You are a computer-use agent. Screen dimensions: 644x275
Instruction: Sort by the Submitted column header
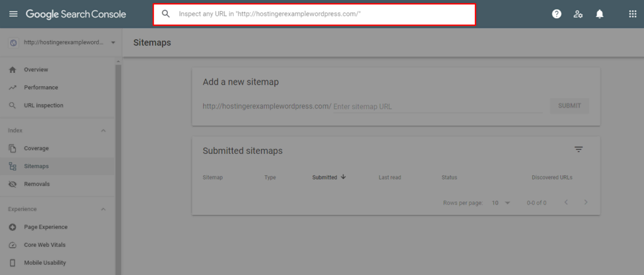click(325, 178)
